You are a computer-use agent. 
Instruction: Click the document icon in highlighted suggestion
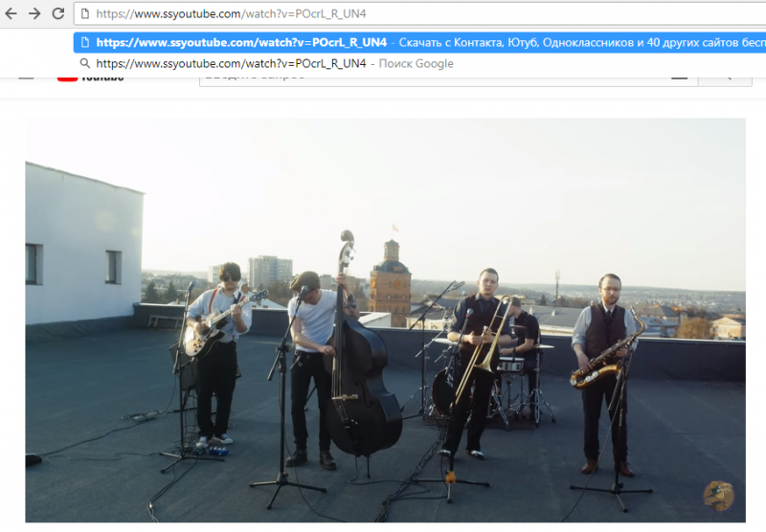click(85, 43)
